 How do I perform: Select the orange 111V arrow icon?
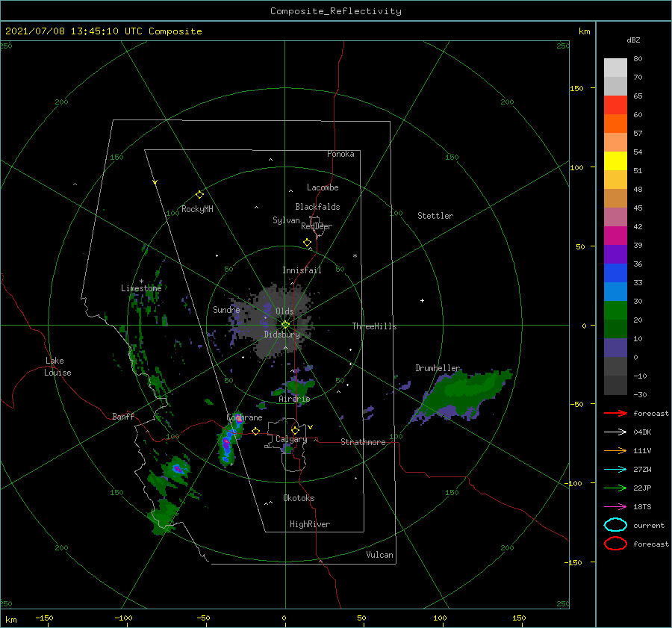click(615, 450)
